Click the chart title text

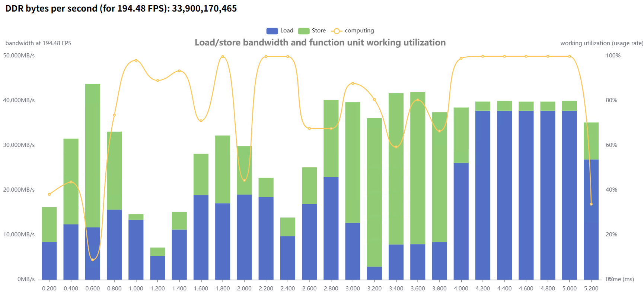(x=320, y=42)
